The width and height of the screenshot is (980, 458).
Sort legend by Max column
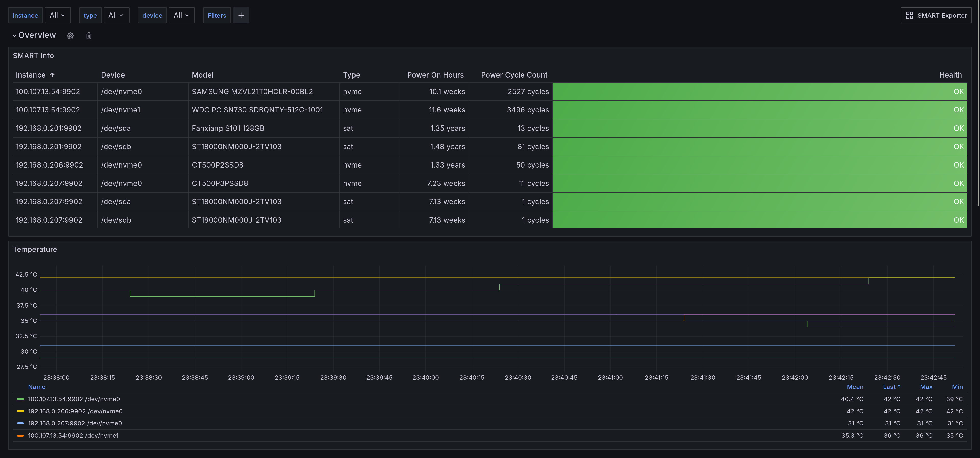click(926, 387)
